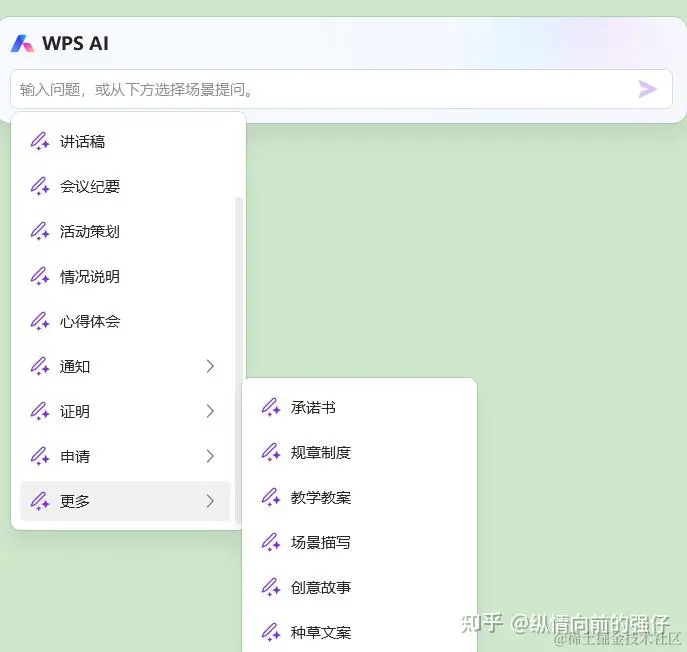Click the pen icon next to 更多
This screenshot has height=652, width=687.
40,501
